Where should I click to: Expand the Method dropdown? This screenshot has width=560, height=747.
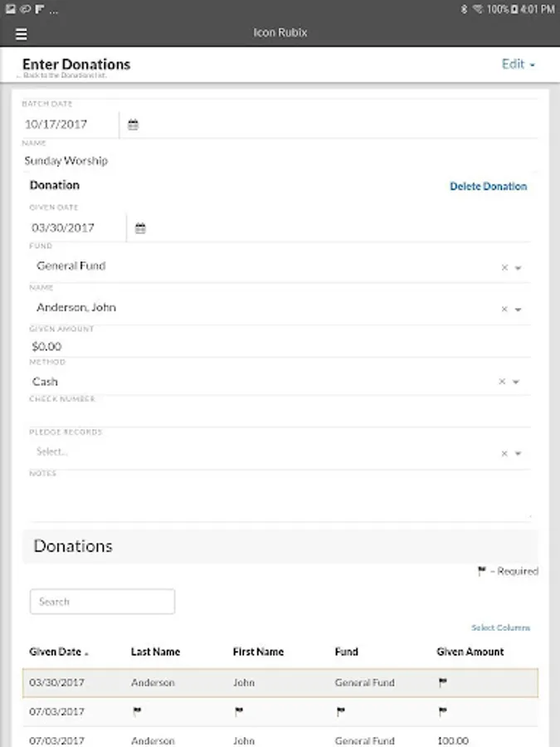515,382
